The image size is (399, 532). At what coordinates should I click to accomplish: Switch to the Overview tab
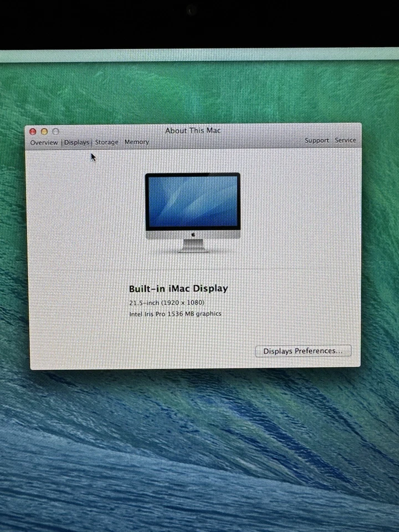(44, 142)
